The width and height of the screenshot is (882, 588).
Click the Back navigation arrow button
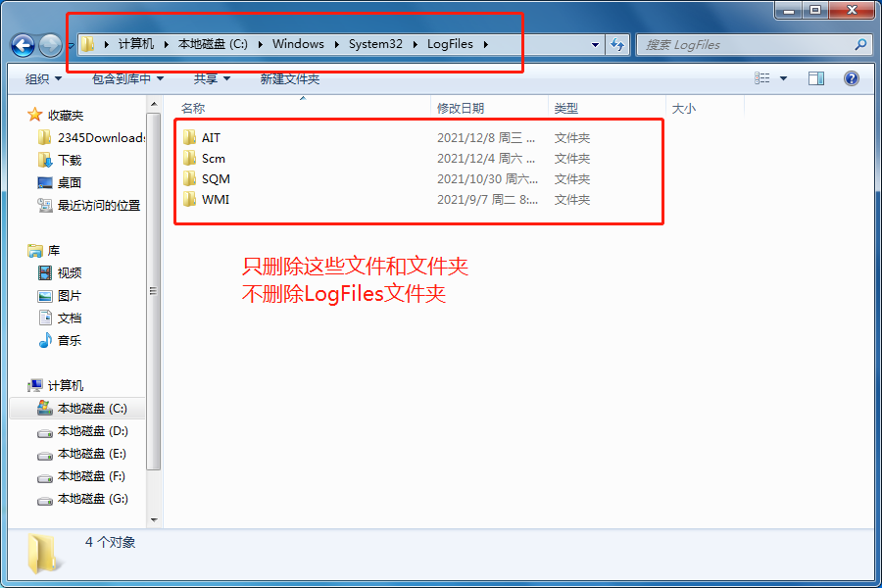(24, 46)
